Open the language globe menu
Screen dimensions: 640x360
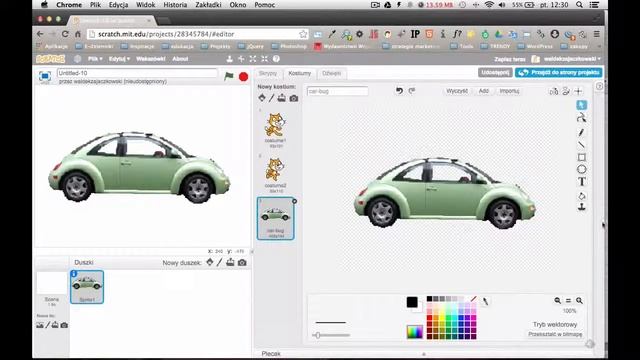(77, 59)
